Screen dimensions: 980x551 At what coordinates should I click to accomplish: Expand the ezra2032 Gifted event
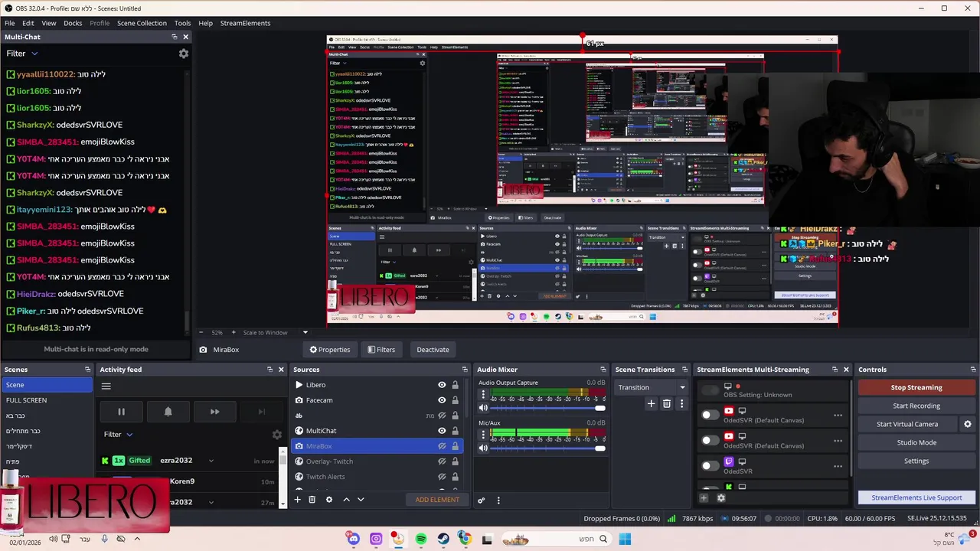tap(211, 461)
